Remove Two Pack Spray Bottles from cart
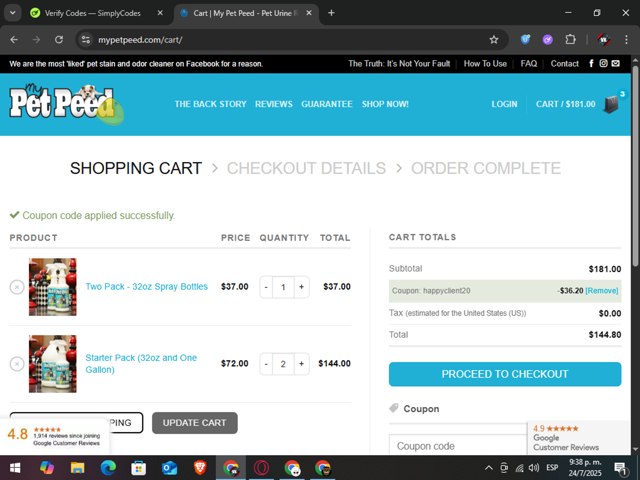The width and height of the screenshot is (640, 480). click(x=17, y=287)
